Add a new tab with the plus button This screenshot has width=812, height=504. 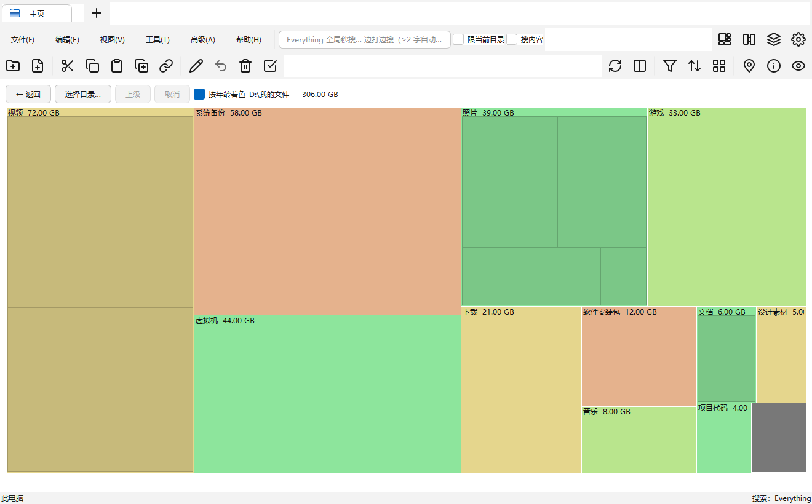pos(97,13)
